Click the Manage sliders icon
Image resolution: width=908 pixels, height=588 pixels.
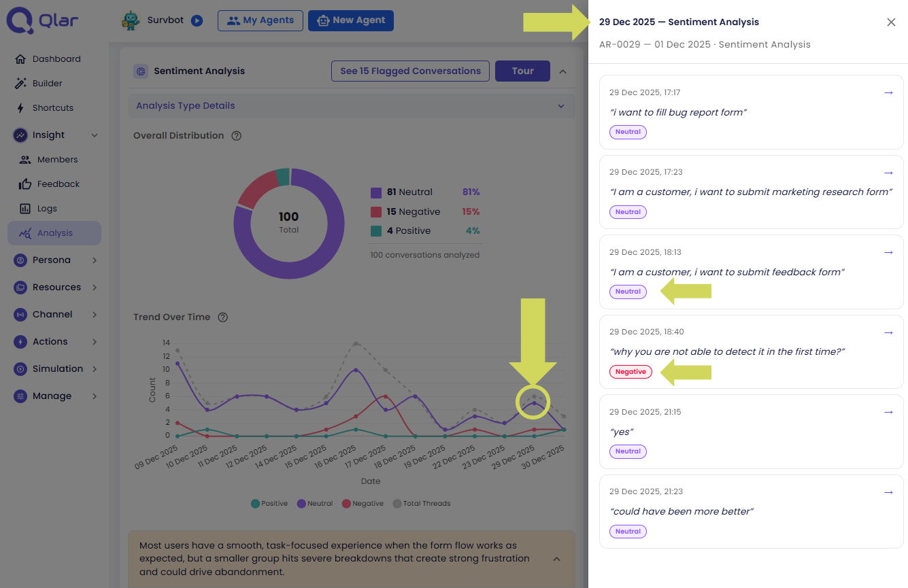tap(20, 396)
